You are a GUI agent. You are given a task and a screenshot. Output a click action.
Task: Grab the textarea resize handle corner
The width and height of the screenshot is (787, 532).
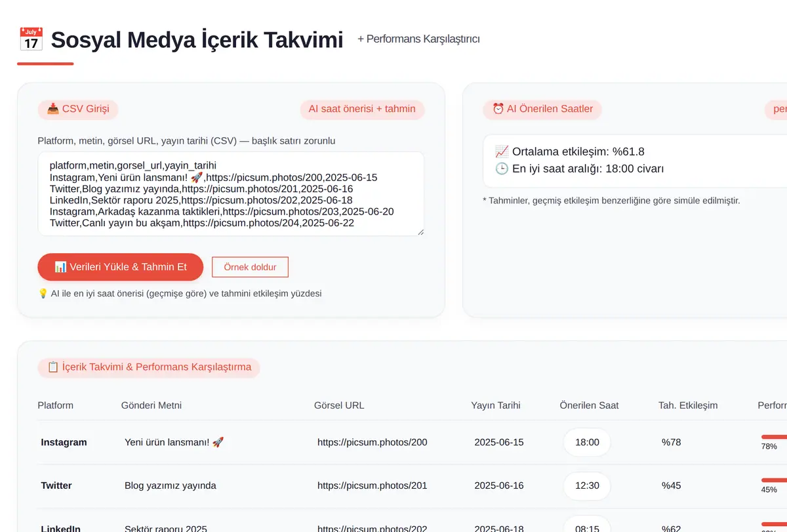[x=420, y=232]
